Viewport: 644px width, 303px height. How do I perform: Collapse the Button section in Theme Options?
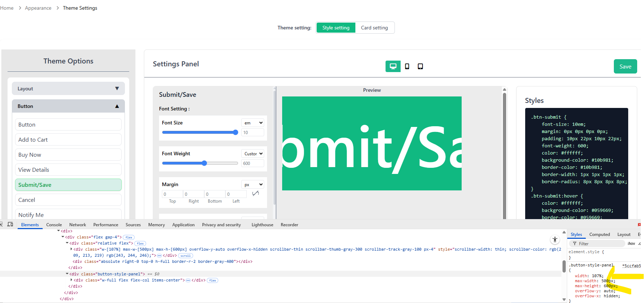tap(68, 106)
